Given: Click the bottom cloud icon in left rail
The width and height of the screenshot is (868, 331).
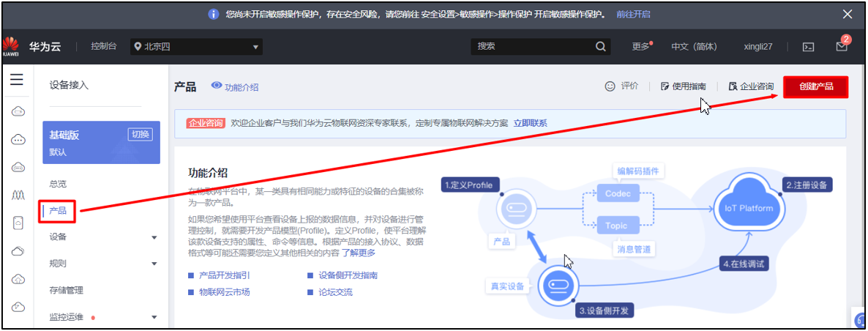Looking at the screenshot, I should pos(17,306).
